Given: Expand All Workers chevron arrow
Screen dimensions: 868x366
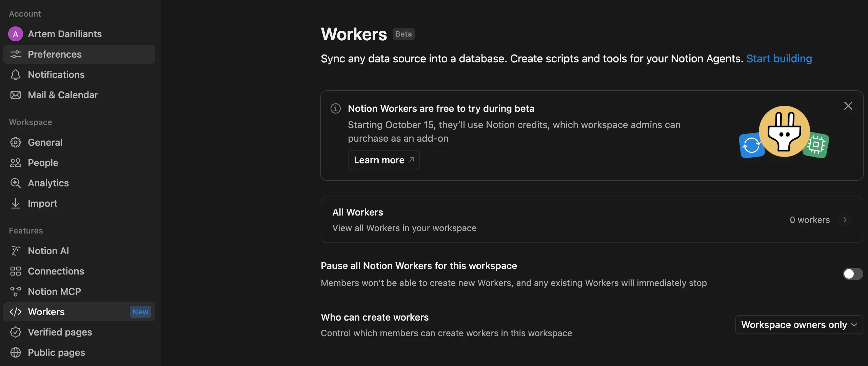Looking at the screenshot, I should [845, 220].
